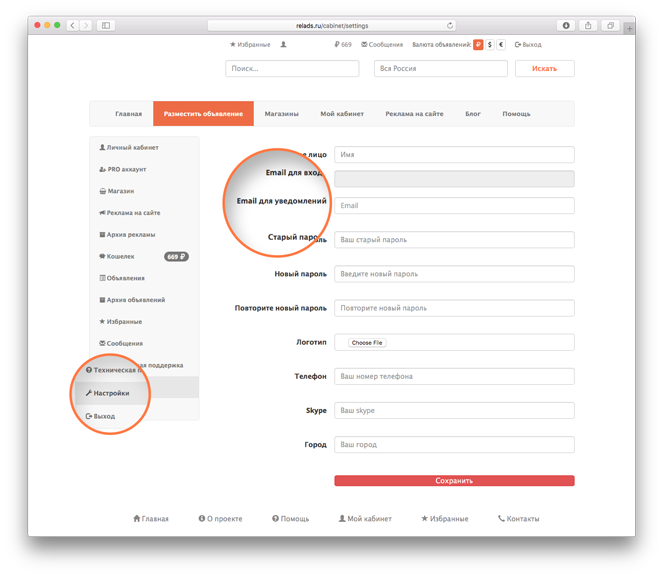Open the Вся Россия region field
This screenshot has width=663, height=576.
441,69
